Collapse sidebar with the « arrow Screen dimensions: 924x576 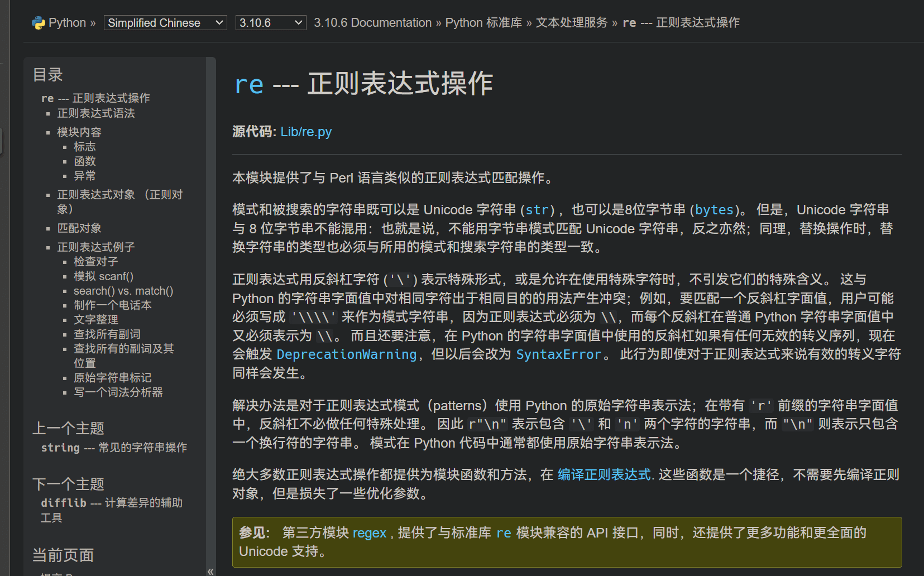(210, 570)
